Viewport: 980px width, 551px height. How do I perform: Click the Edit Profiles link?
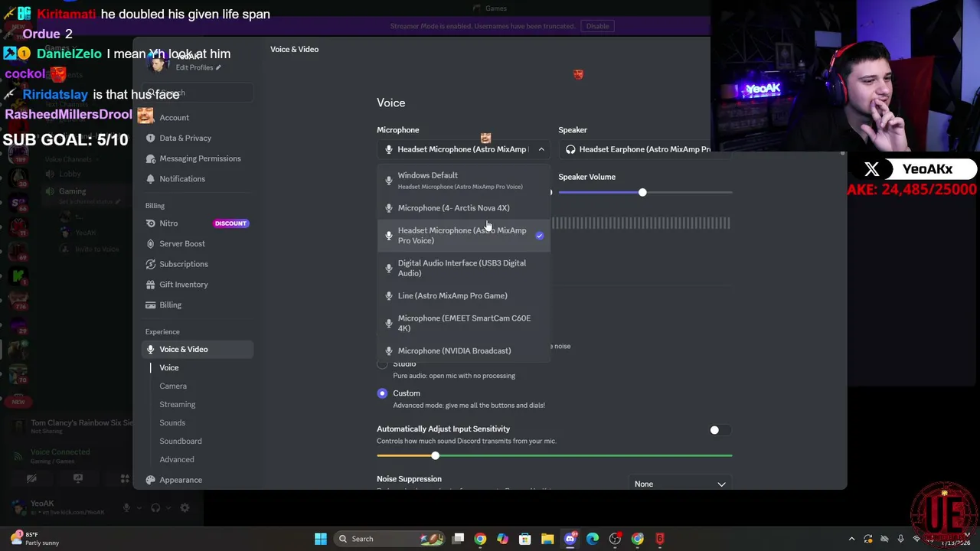[198, 67]
